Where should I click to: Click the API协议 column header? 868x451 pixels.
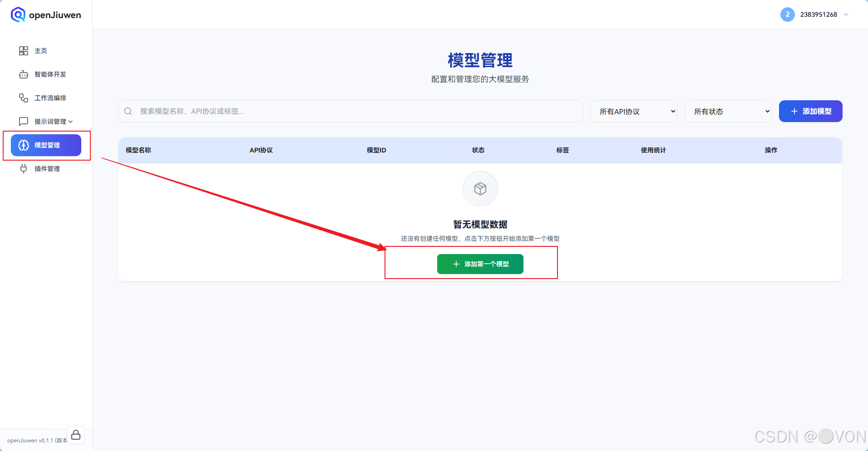pos(261,150)
